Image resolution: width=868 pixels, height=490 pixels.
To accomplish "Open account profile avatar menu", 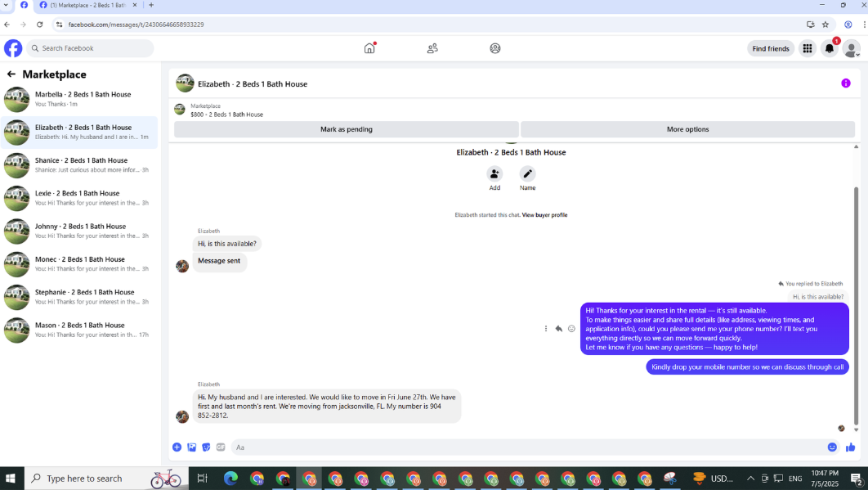I will 852,49.
